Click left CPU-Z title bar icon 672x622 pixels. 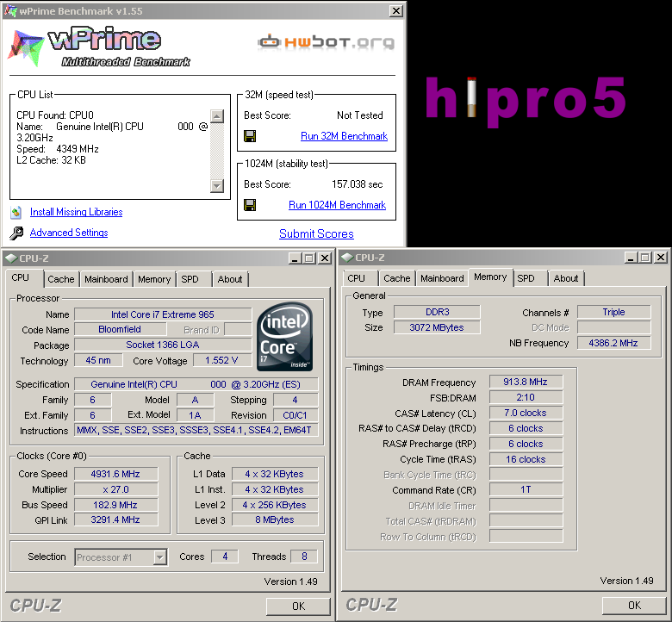point(10,258)
